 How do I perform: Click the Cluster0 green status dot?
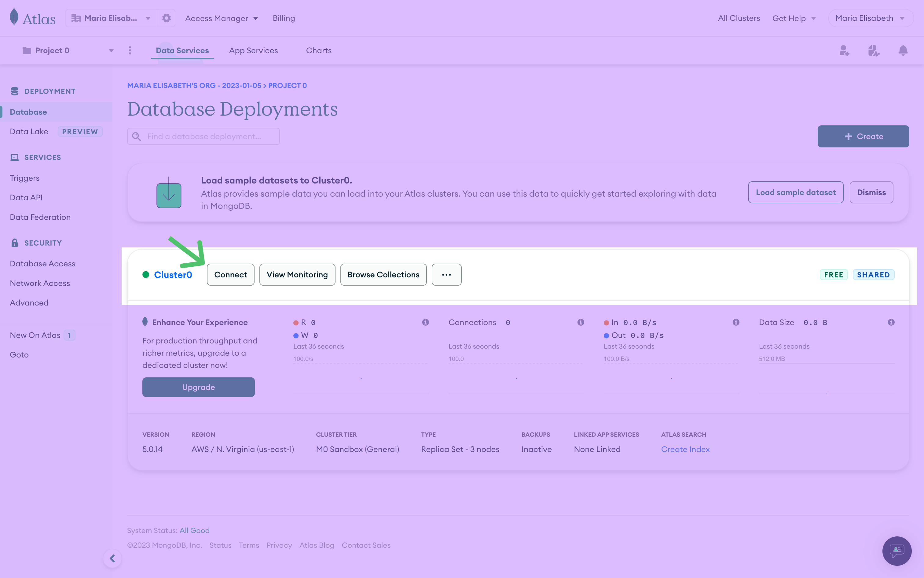point(145,275)
